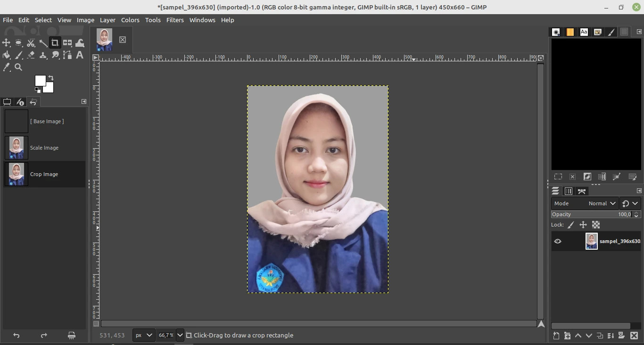The image size is (644, 345).
Task: Reset colors to default black and white
Action: click(x=38, y=90)
